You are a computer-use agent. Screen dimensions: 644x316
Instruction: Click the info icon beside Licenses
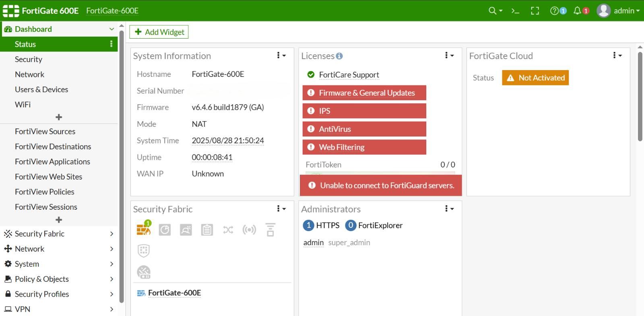[339, 56]
